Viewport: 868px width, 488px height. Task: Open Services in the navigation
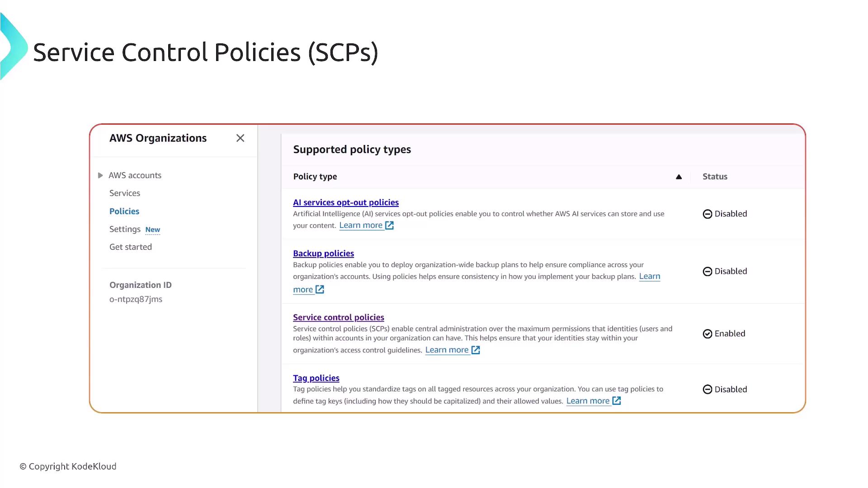tap(125, 193)
